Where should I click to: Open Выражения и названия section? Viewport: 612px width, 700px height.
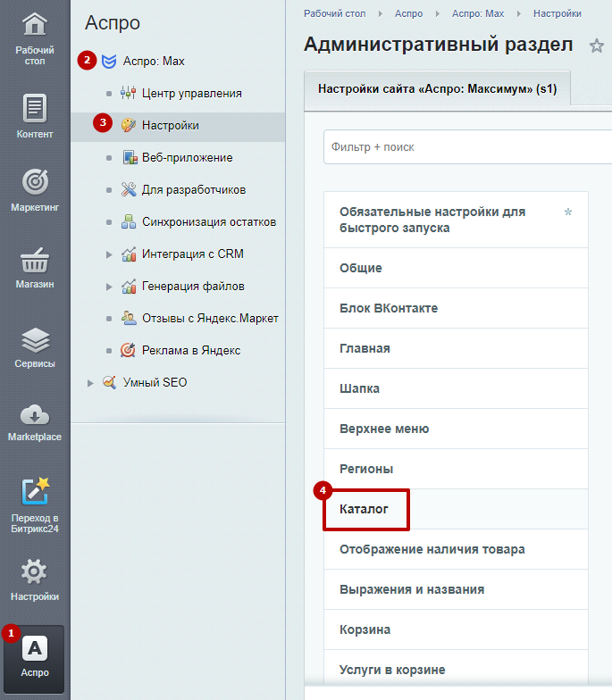tap(456, 589)
